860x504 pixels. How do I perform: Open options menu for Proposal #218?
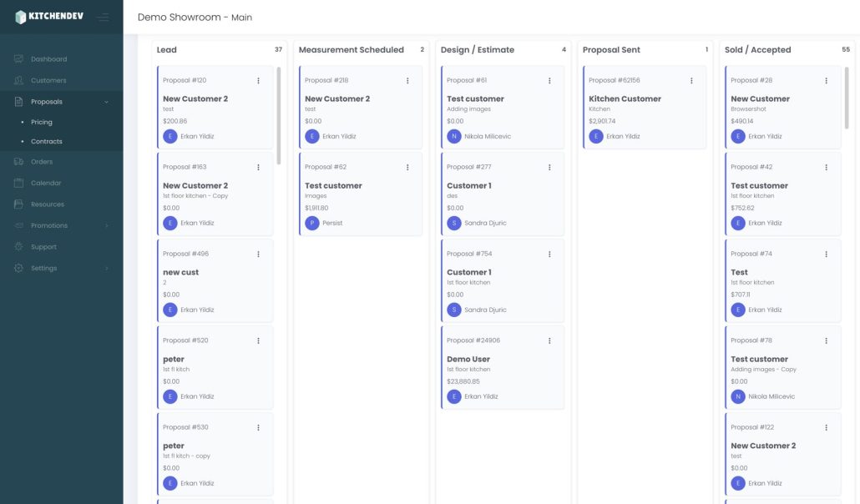point(407,81)
